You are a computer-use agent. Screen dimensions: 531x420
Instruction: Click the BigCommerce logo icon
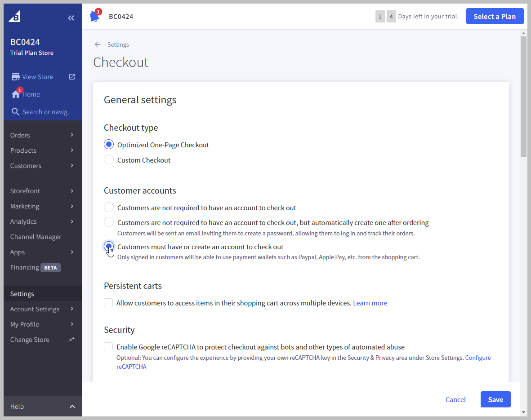[15, 17]
